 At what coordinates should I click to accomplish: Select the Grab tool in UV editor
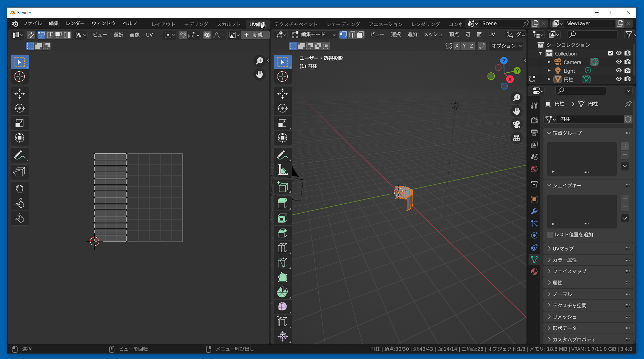[x=20, y=188]
